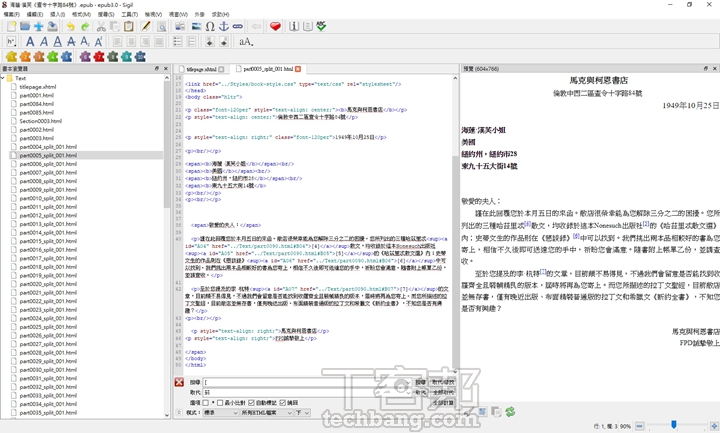Toggle the 最小比對 minimal match checkbox
Viewport: 720px width, 433px height.
click(x=220, y=403)
